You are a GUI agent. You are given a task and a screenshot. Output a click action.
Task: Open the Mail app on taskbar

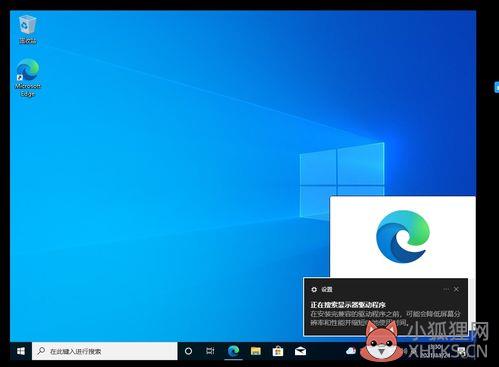tap(300, 351)
